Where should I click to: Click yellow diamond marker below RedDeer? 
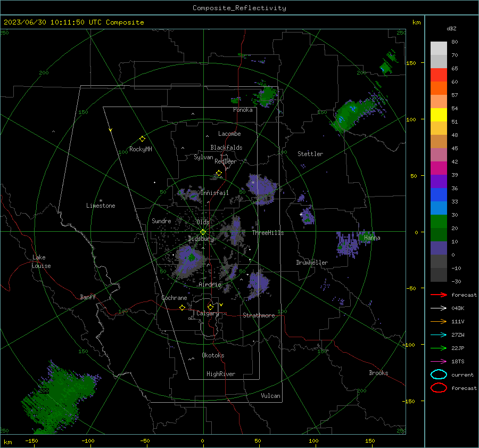pos(219,173)
